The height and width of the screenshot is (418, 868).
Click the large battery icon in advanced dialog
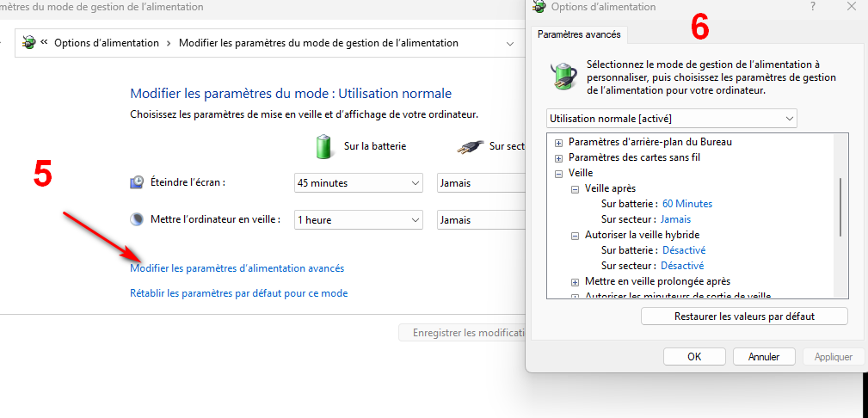click(564, 76)
